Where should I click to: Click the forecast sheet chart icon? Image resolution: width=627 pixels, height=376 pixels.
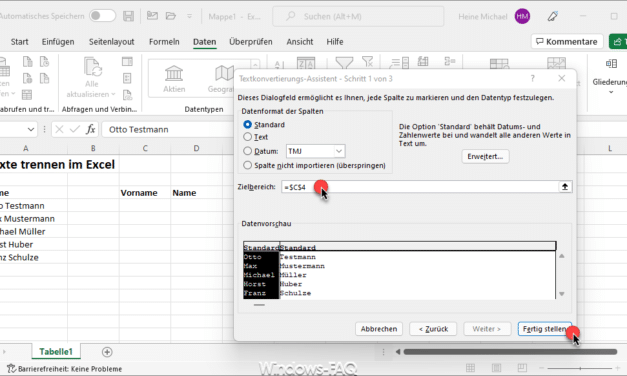(x=556, y=64)
